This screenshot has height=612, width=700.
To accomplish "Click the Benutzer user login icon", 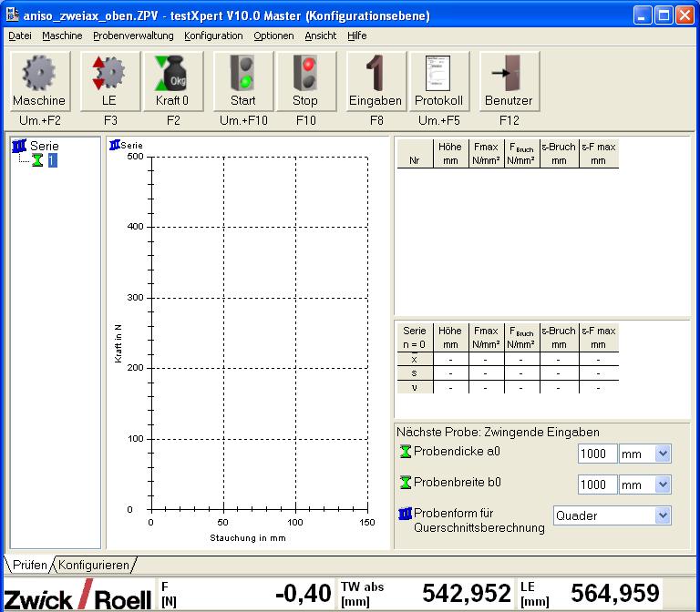I will pyautogui.click(x=509, y=81).
